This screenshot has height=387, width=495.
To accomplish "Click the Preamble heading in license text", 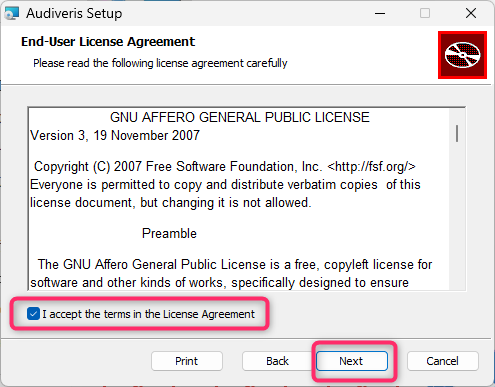I will (x=169, y=234).
